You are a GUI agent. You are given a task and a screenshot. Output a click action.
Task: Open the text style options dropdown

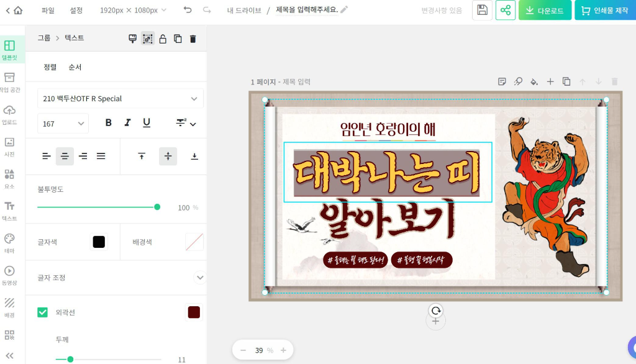(186, 123)
